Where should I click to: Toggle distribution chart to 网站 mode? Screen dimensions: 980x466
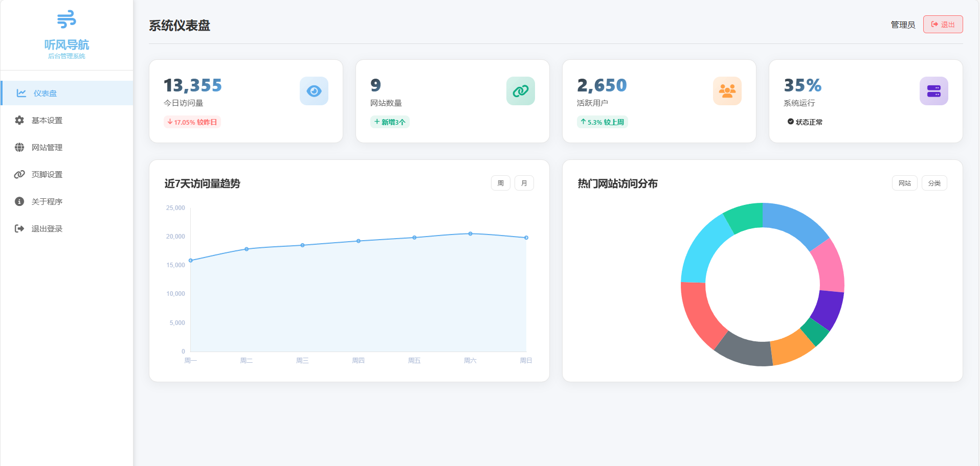click(x=905, y=183)
